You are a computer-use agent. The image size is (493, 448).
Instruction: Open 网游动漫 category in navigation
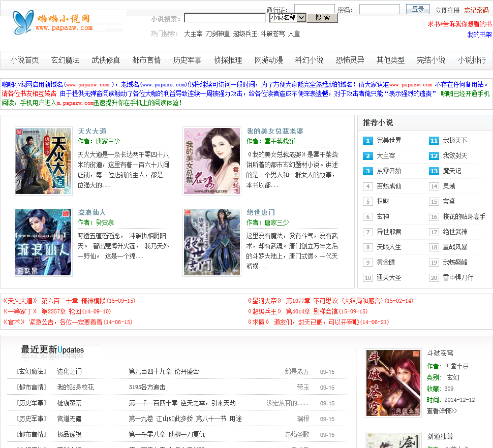click(268, 60)
